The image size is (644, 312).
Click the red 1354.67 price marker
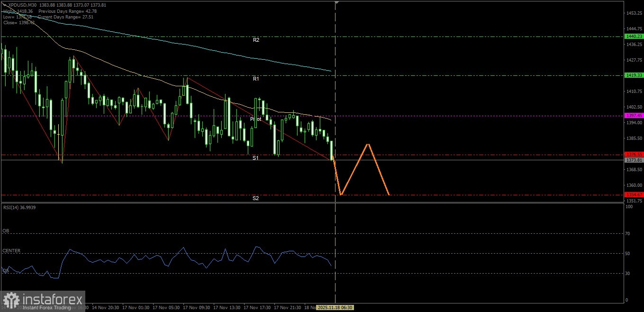pos(634,194)
